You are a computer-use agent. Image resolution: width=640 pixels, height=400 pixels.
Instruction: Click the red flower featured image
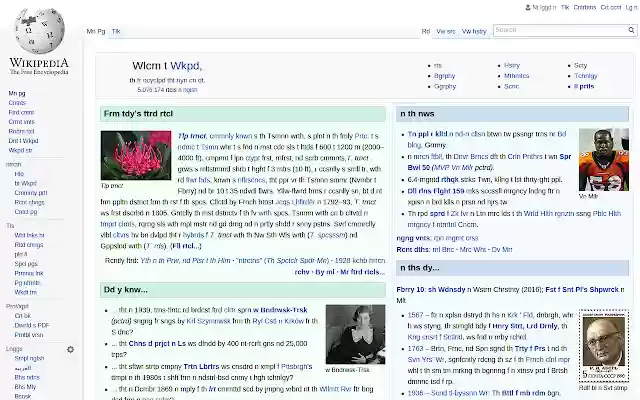(x=136, y=155)
